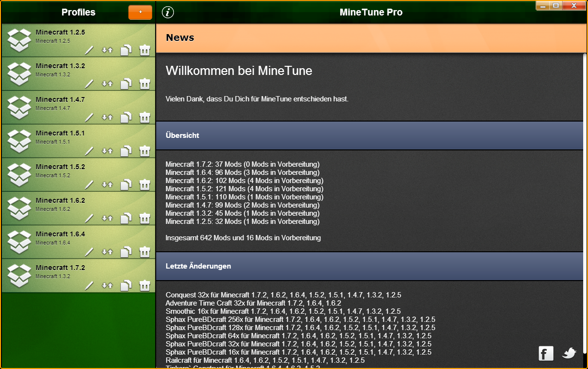Duplicate the Minecraft 1.2.5 profile
Screen dimensions: 588x369
click(x=126, y=50)
